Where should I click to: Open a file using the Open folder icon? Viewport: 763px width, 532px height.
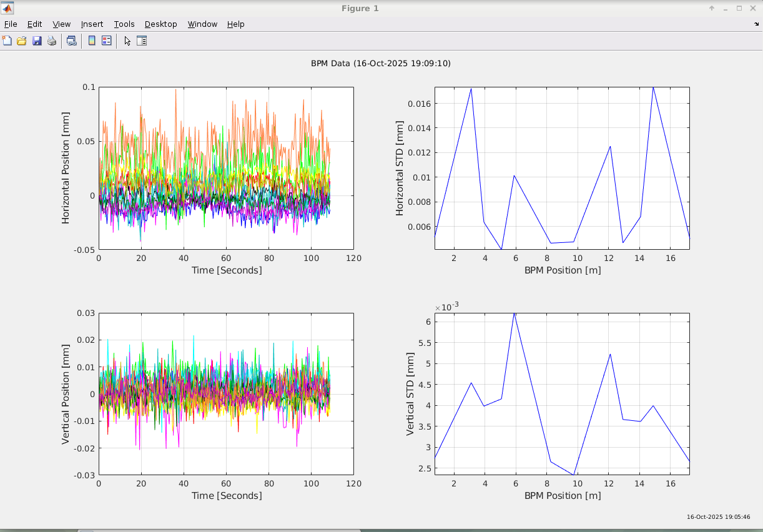point(21,41)
